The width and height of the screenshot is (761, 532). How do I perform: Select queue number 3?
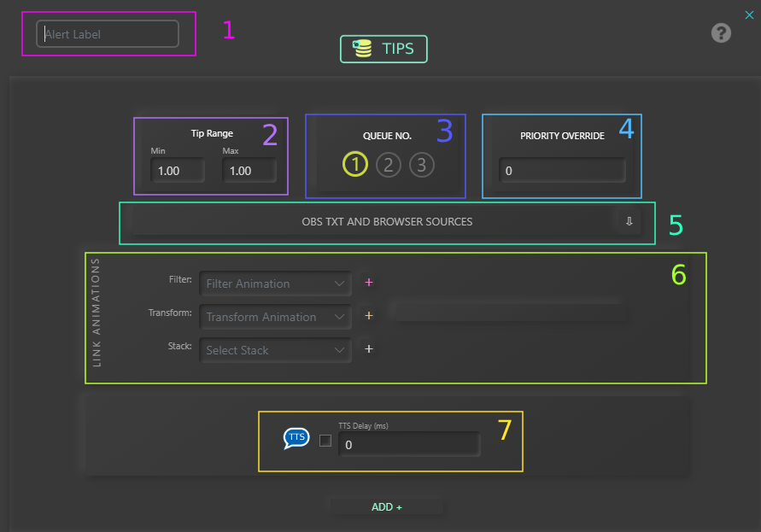pos(421,164)
